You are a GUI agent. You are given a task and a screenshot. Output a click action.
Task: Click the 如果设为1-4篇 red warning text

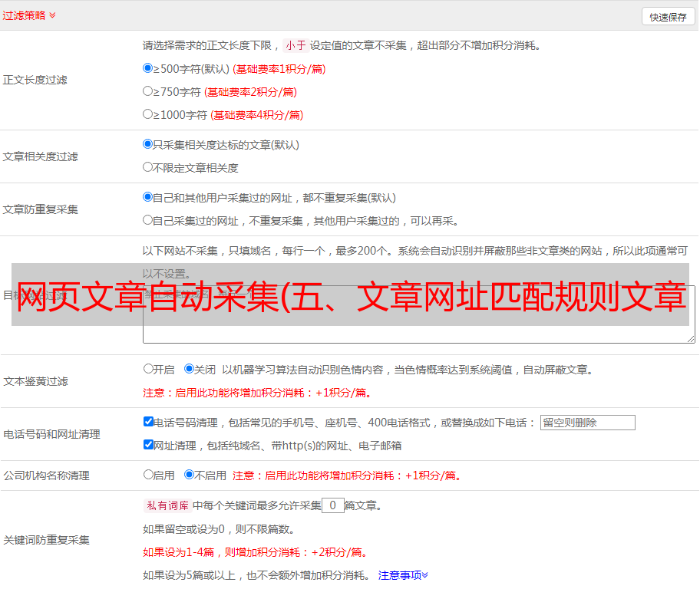[x=256, y=552]
